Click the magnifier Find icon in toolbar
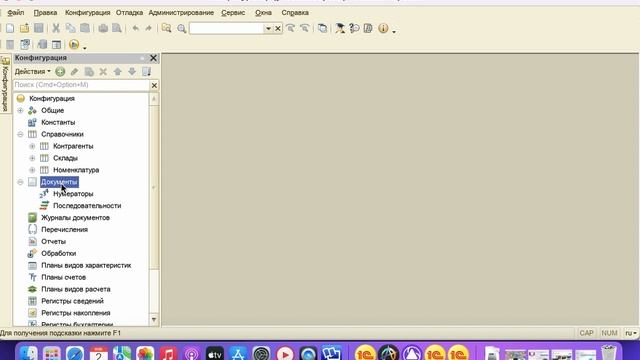 click(182, 28)
